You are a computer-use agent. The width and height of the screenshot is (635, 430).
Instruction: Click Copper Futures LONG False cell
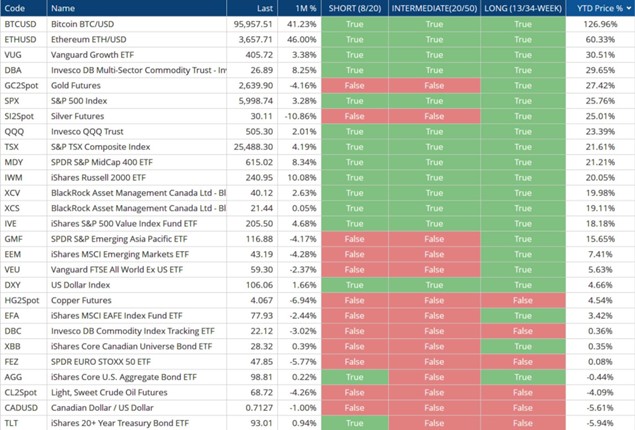(x=523, y=301)
